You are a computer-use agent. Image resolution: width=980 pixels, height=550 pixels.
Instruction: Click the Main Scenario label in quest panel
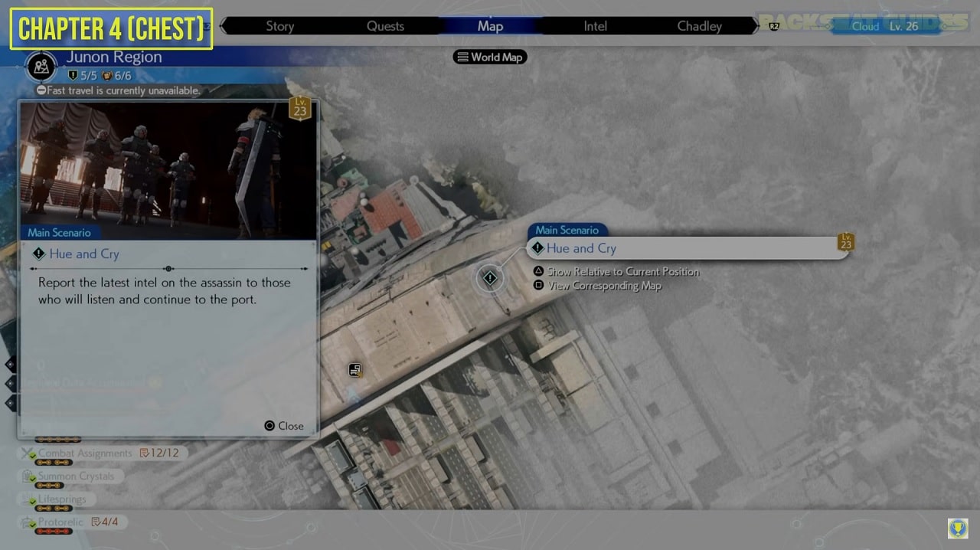coord(59,232)
